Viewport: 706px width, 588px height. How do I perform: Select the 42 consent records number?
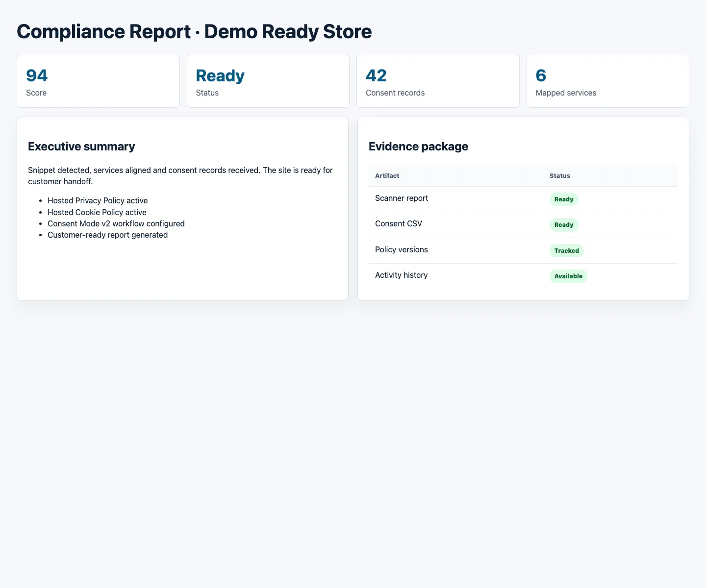pos(377,75)
